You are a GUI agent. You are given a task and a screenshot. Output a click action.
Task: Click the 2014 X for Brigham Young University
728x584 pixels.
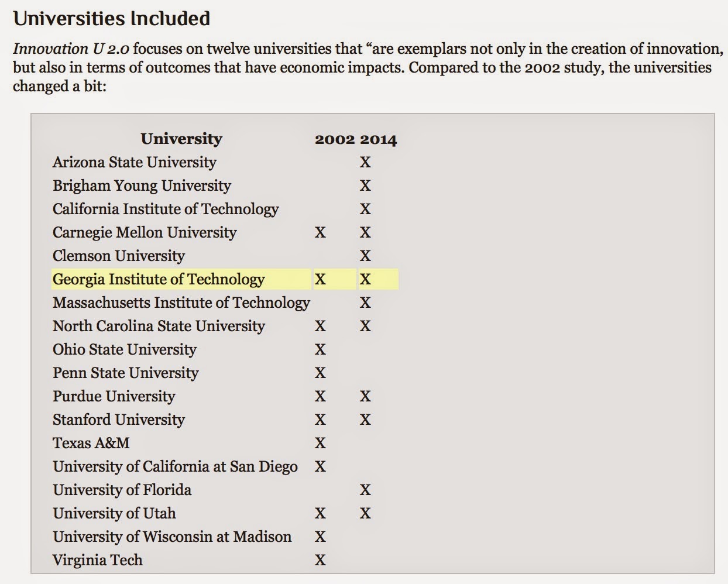pyautogui.click(x=365, y=185)
